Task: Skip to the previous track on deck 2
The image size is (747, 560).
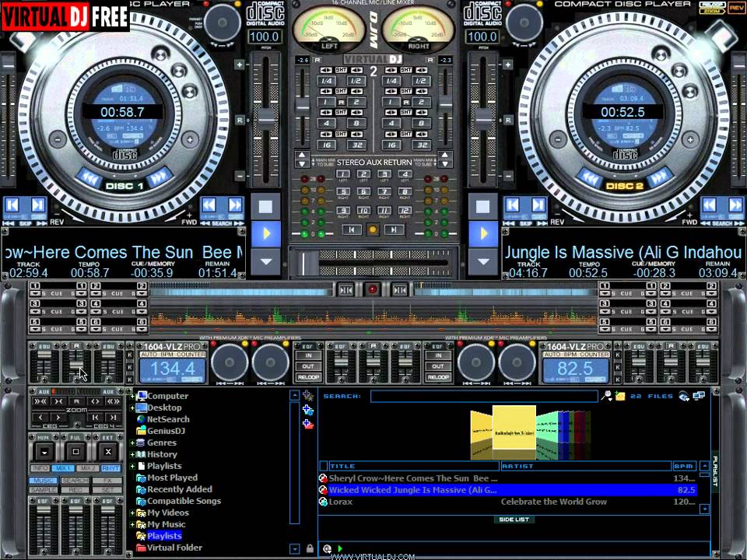Action: [513, 205]
